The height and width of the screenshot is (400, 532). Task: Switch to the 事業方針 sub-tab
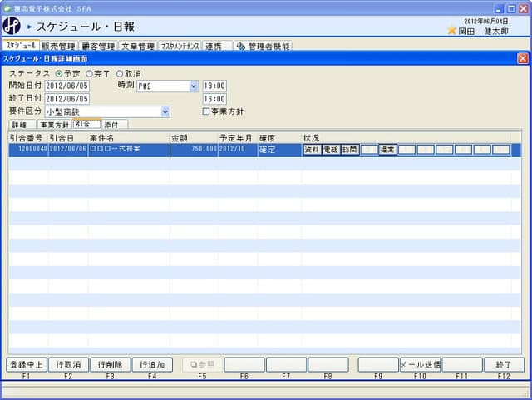pos(55,125)
